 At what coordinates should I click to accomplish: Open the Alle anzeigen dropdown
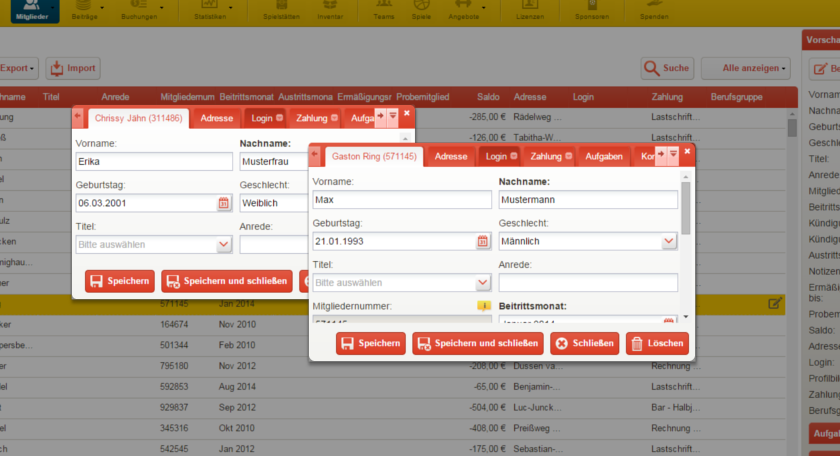pos(746,68)
